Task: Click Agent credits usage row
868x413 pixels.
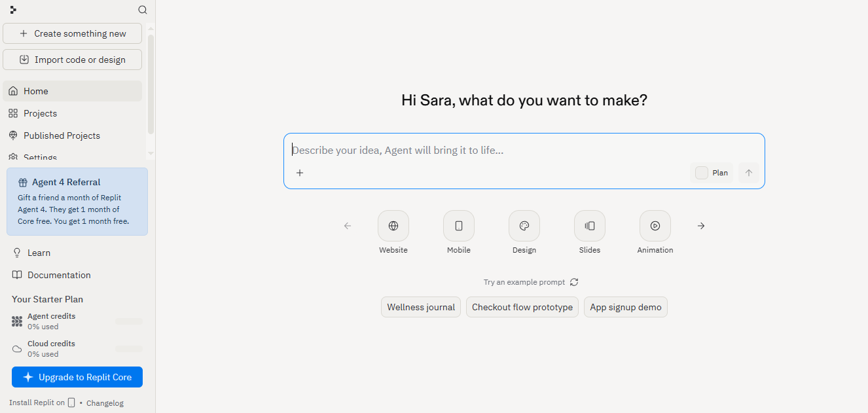Action: 77,321
